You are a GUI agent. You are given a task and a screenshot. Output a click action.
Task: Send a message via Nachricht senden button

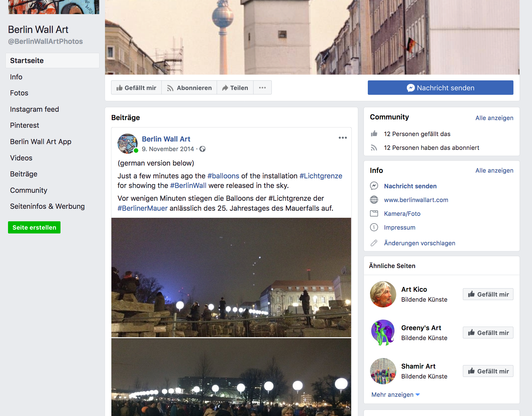tap(440, 88)
